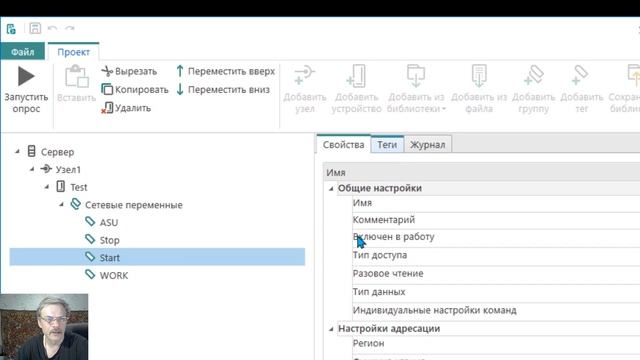Viewport: 640px width, 360px height.
Task: Select the WORK tag name in tree
Action: tap(114, 276)
